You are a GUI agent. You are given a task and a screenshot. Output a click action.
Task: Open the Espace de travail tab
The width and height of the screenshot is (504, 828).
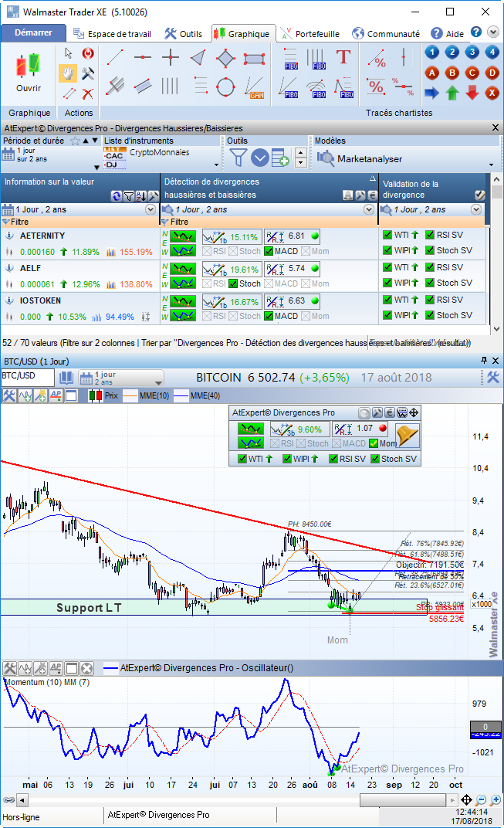(112, 34)
